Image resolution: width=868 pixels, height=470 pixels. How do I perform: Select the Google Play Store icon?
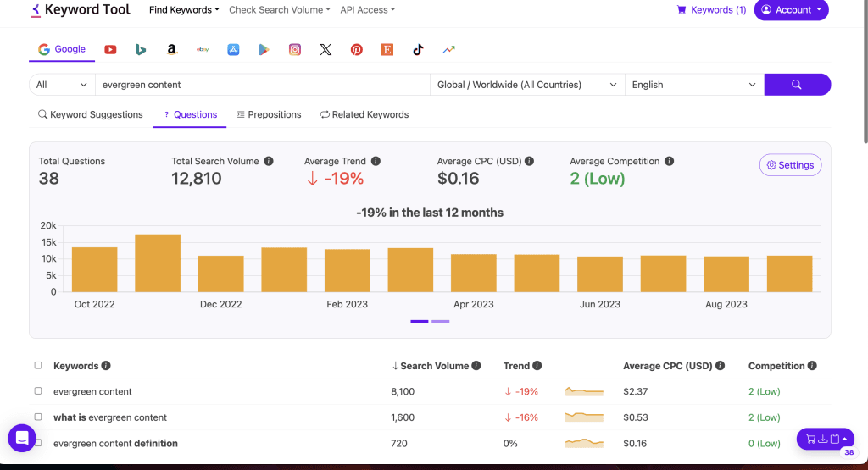click(x=264, y=50)
